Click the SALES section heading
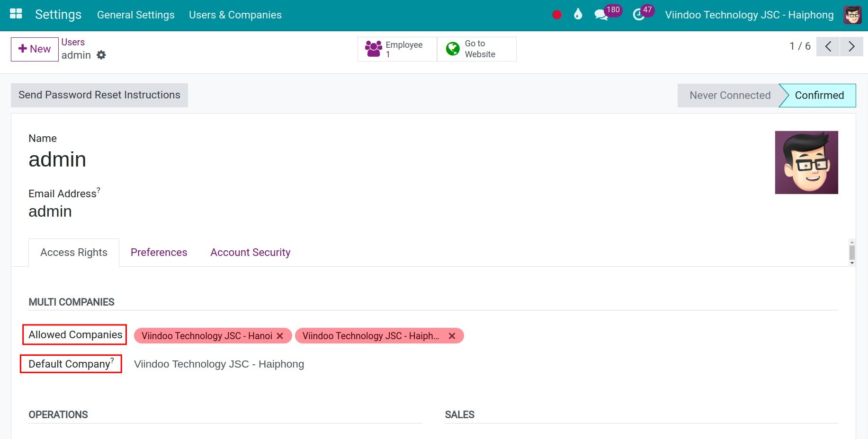Viewport: 868px width, 439px height. click(460, 415)
